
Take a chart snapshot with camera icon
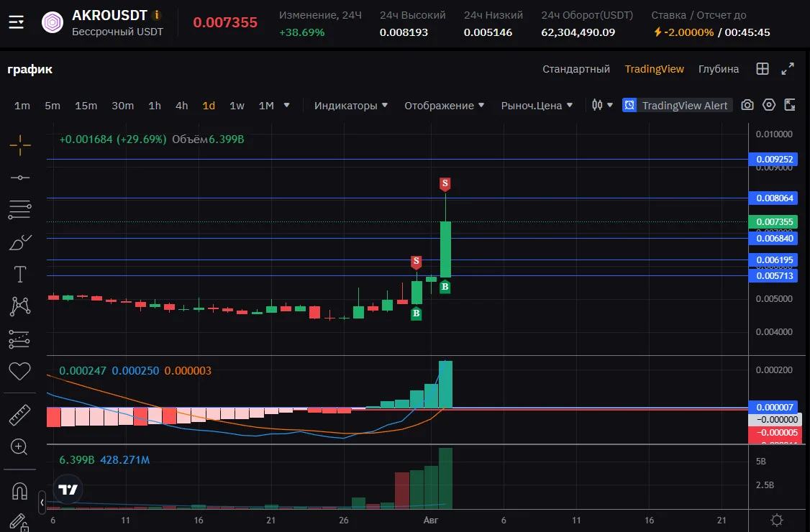(747, 106)
